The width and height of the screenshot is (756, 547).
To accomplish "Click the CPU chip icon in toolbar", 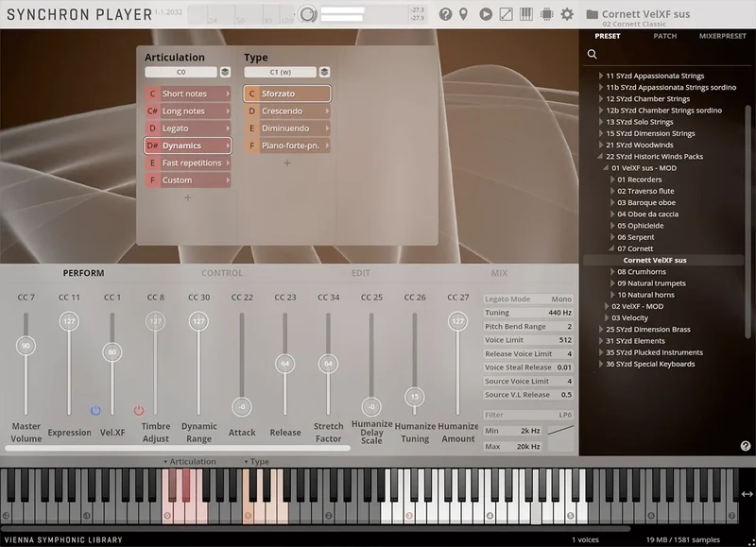I will [547, 14].
